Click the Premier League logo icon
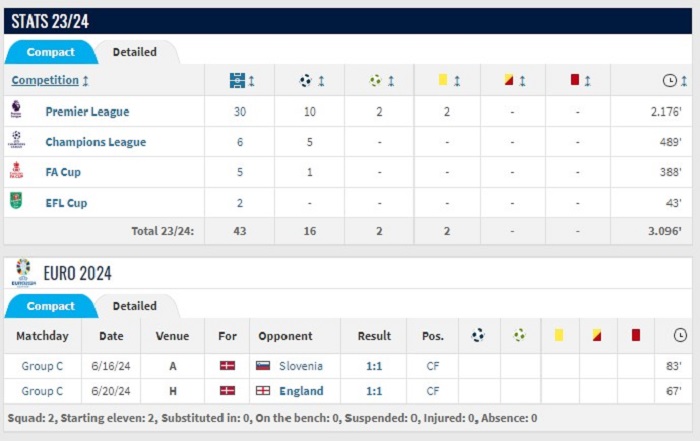The width and height of the screenshot is (700, 441). click(16, 109)
